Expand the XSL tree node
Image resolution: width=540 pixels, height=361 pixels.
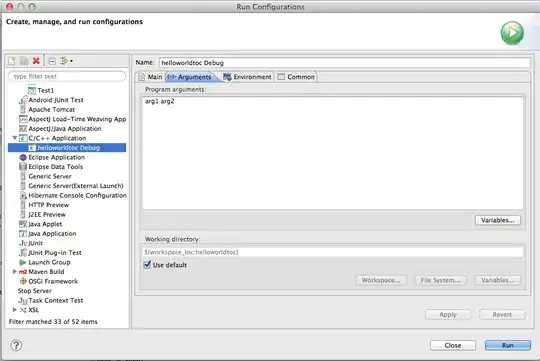click(15, 310)
